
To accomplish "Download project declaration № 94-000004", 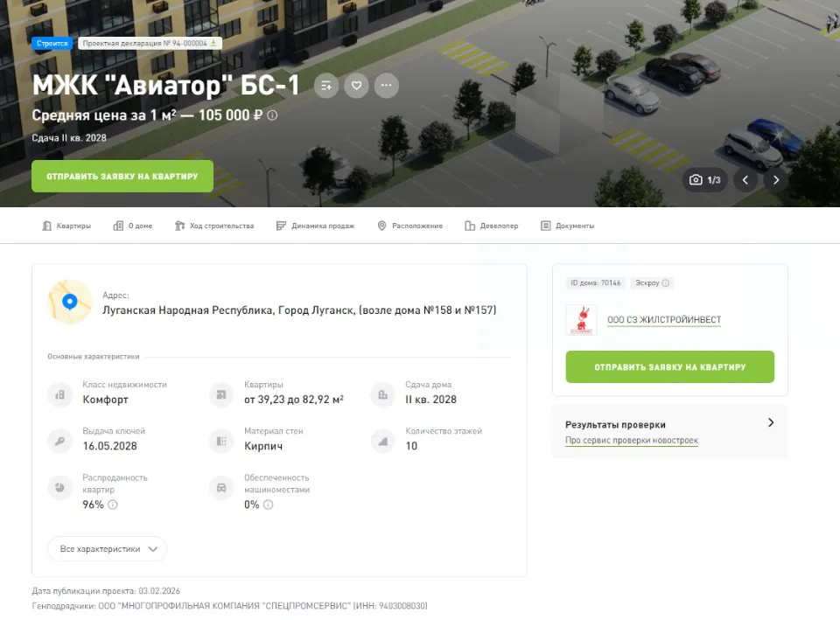I will [213, 44].
